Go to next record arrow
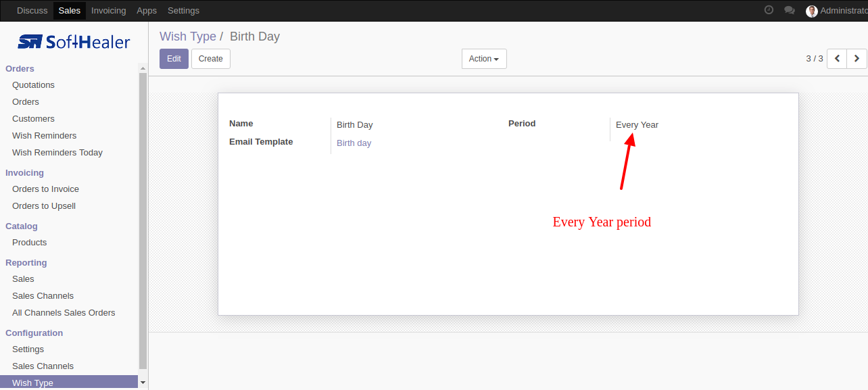This screenshot has width=868, height=390. 857,59
